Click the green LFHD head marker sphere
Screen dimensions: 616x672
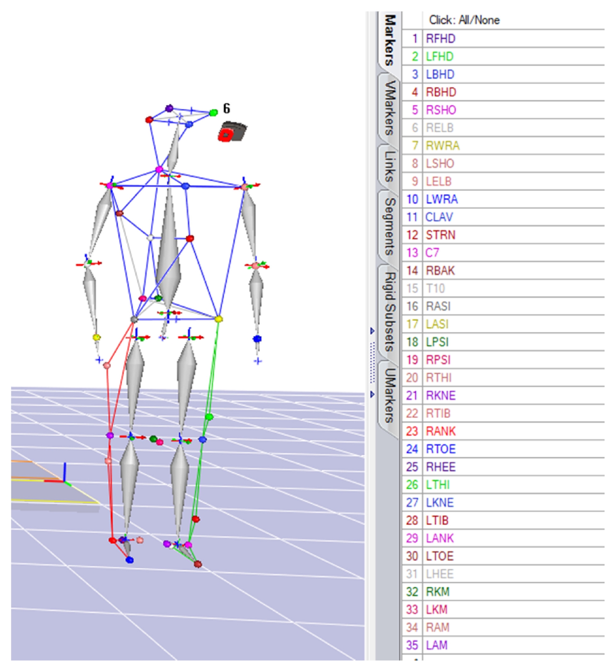click(213, 112)
